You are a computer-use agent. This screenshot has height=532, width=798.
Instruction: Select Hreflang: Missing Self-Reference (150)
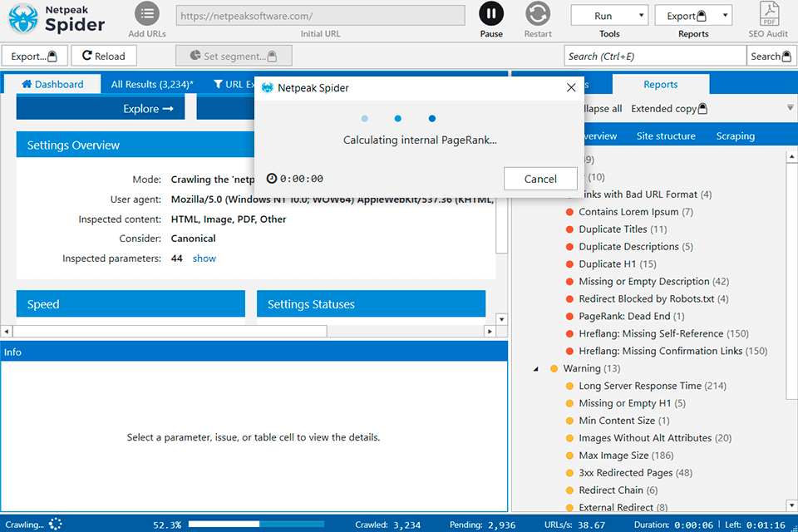tap(663, 333)
